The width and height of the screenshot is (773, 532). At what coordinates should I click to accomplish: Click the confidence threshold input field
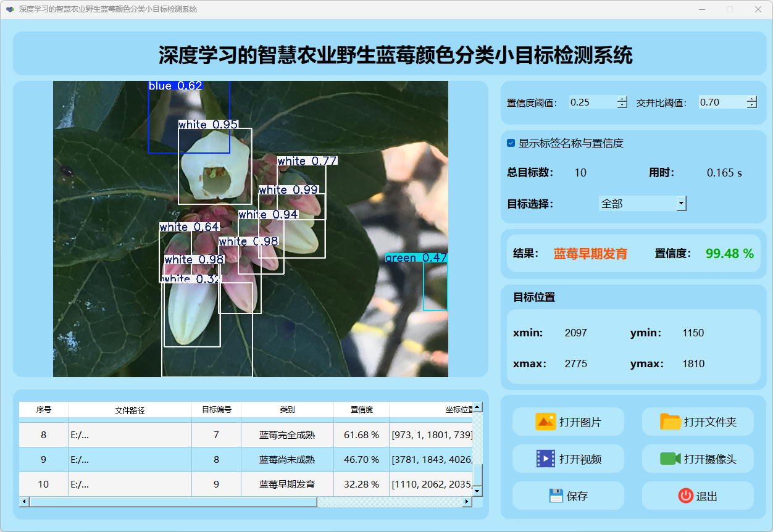click(592, 102)
